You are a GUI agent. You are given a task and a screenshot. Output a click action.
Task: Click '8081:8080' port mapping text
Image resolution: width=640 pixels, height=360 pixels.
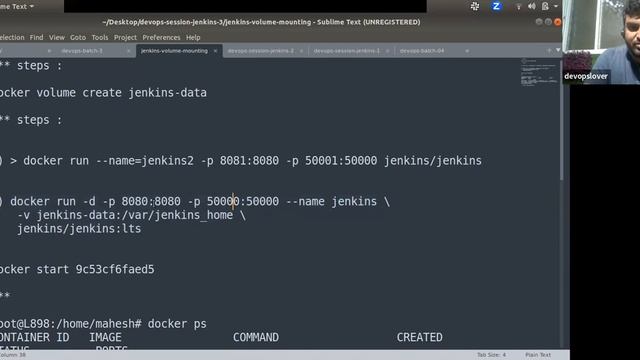pos(249,161)
